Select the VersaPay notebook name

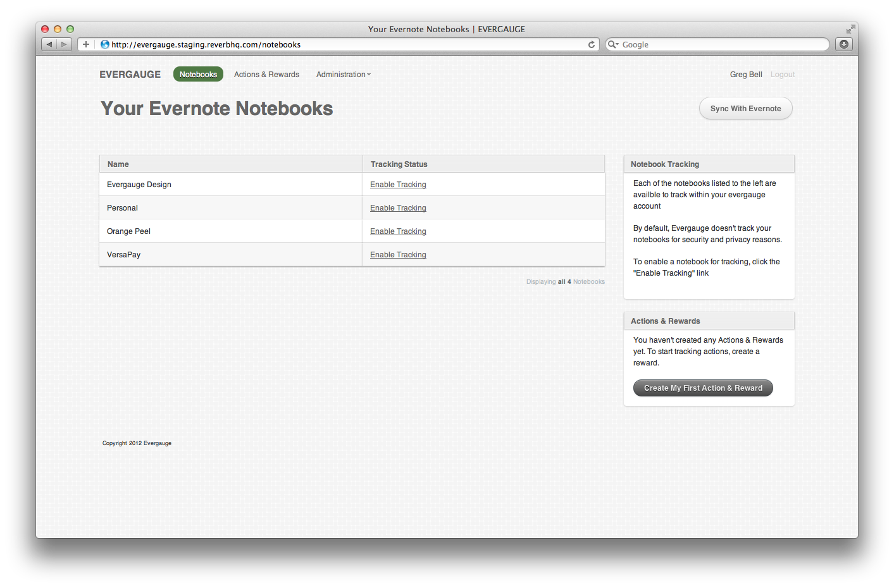click(x=123, y=255)
